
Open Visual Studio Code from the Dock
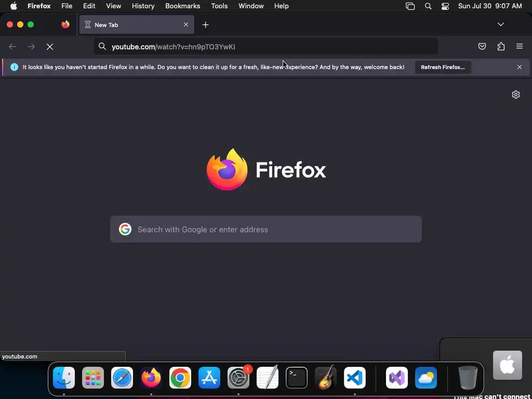click(355, 378)
